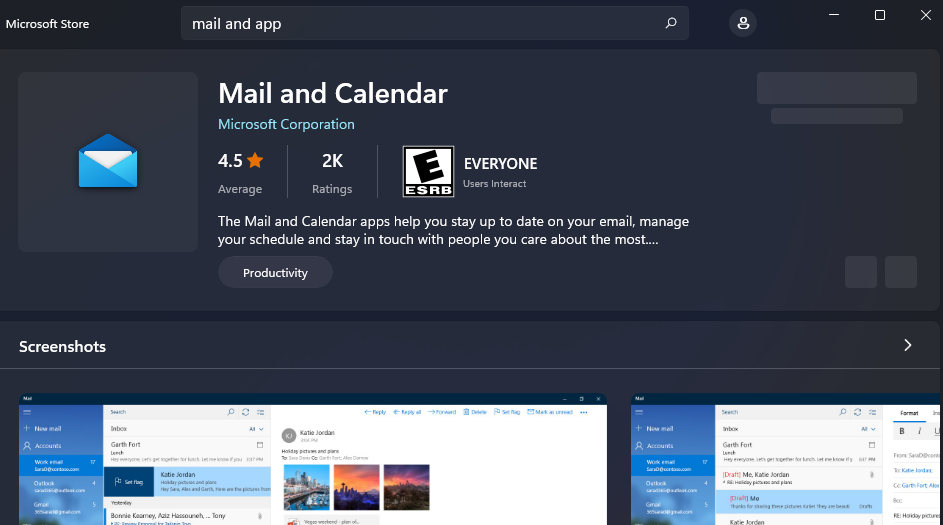Click the 'Users Interact' text
The height and width of the screenshot is (525, 943).
[494, 183]
